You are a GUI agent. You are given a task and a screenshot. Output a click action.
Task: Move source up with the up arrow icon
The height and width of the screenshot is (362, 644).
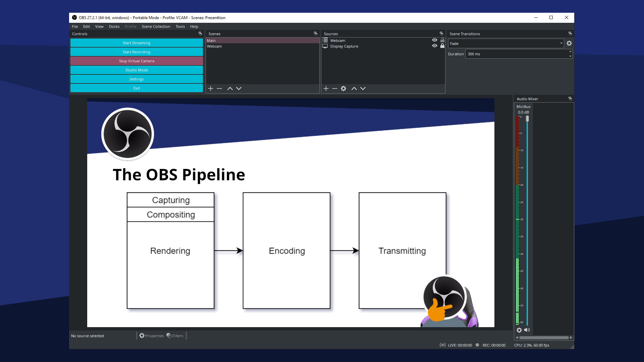coord(354,88)
